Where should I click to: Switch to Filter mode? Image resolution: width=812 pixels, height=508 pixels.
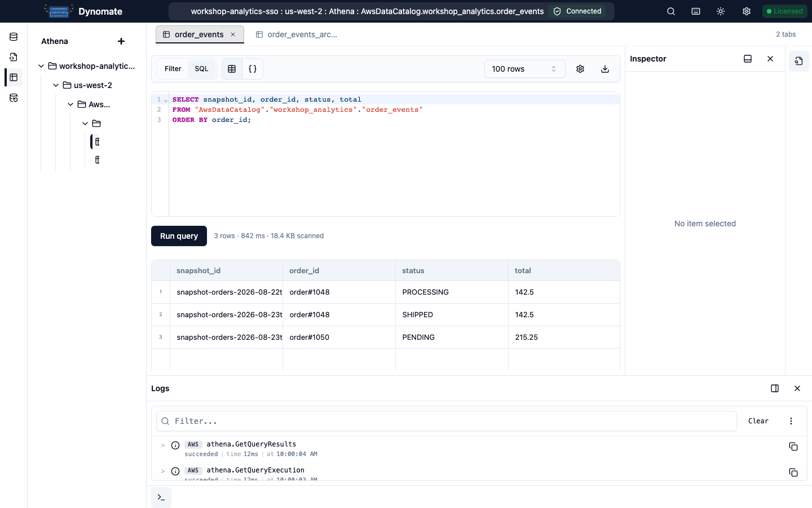[173, 69]
